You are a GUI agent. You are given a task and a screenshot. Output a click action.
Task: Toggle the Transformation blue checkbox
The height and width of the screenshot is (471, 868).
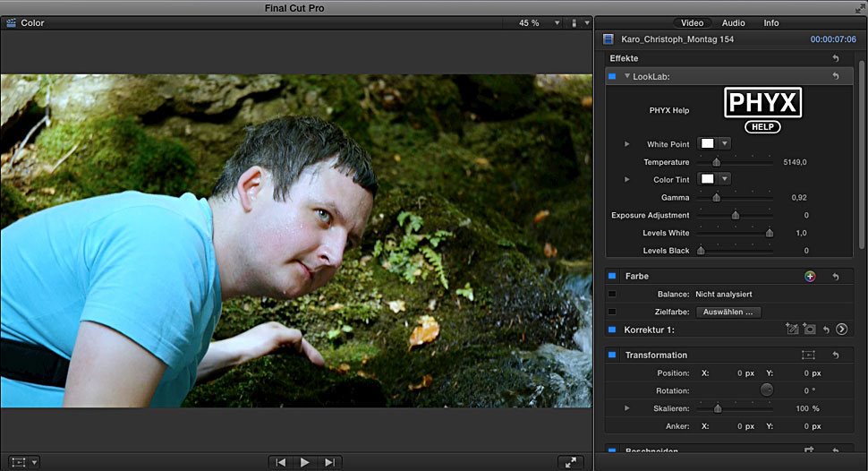pos(612,355)
